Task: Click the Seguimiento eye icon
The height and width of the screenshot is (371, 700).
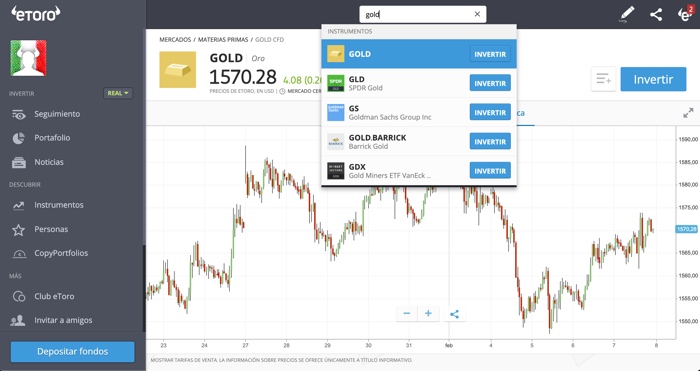Action: click(19, 114)
